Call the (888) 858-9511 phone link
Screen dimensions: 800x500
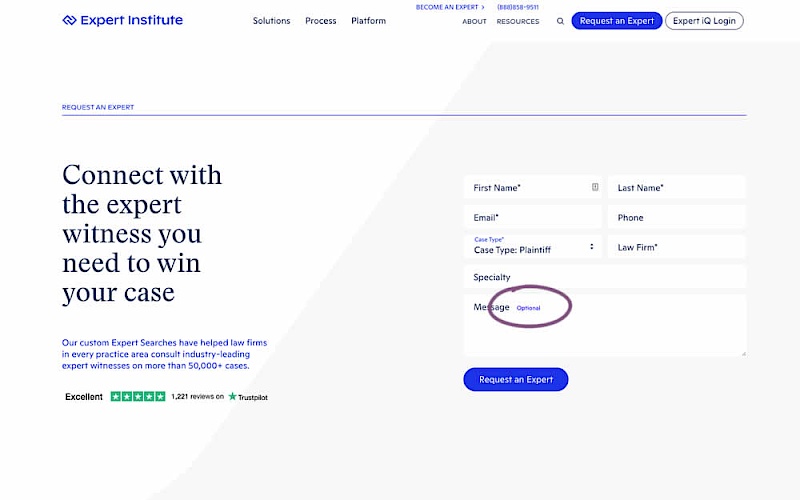[517, 7]
